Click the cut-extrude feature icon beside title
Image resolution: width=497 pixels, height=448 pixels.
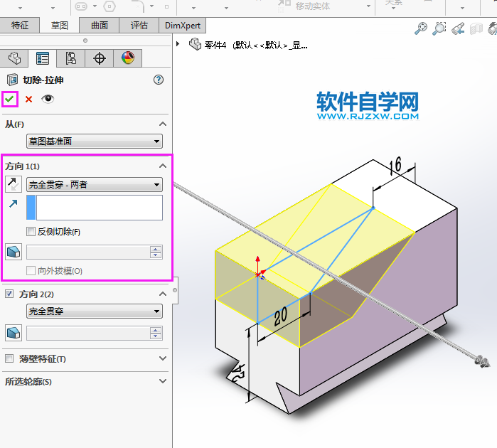click(12, 80)
